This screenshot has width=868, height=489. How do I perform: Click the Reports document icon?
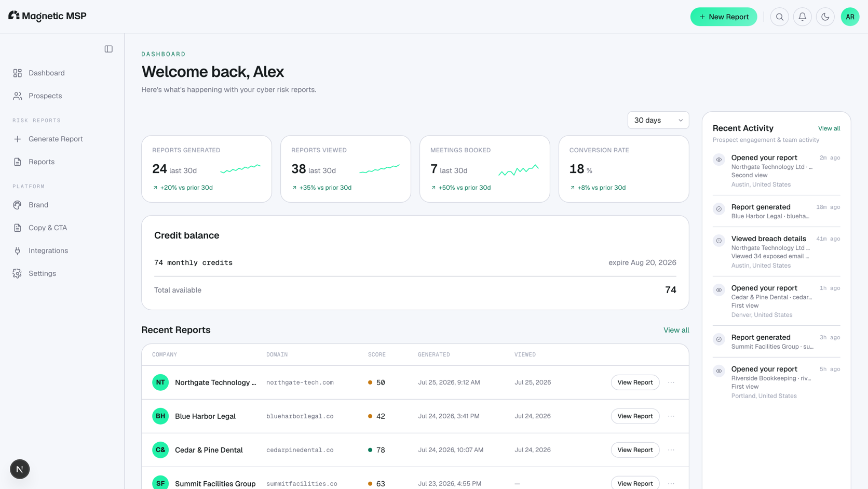click(18, 162)
